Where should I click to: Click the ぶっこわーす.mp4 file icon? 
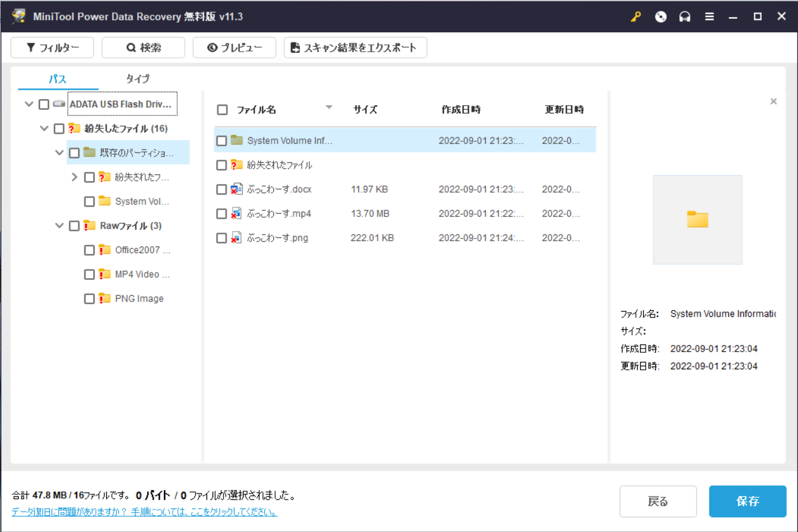tap(237, 214)
